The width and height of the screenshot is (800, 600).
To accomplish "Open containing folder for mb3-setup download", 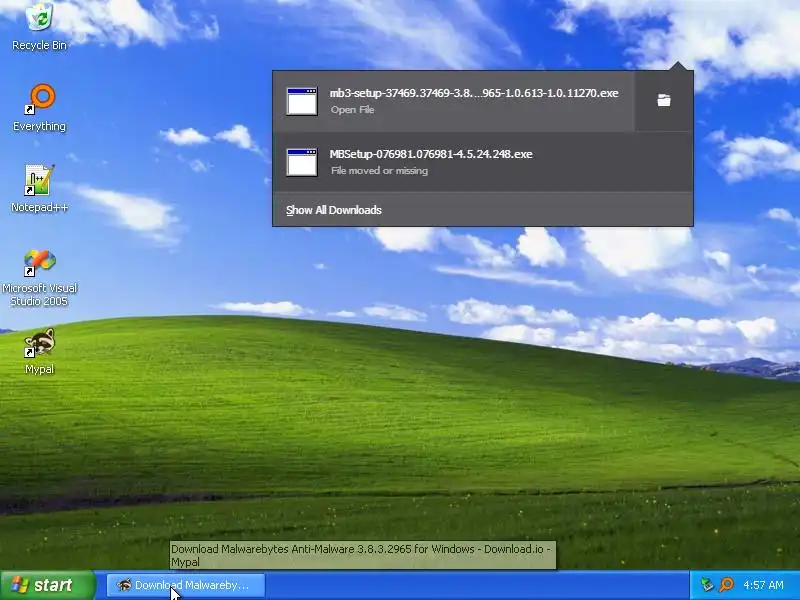I will point(664,101).
